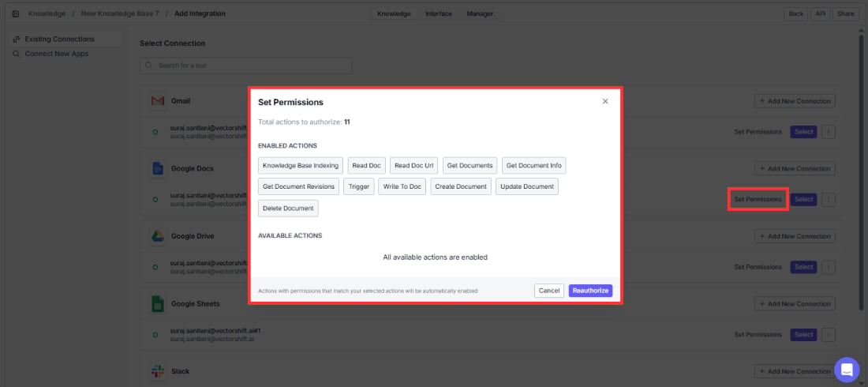The height and width of the screenshot is (387, 868).
Task: Select the Read Doc Url action chip
Action: coord(414,166)
